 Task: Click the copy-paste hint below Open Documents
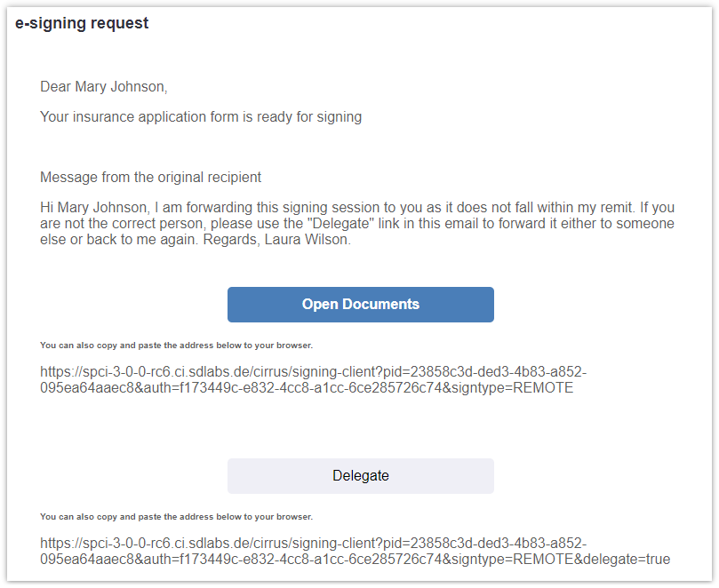[176, 345]
